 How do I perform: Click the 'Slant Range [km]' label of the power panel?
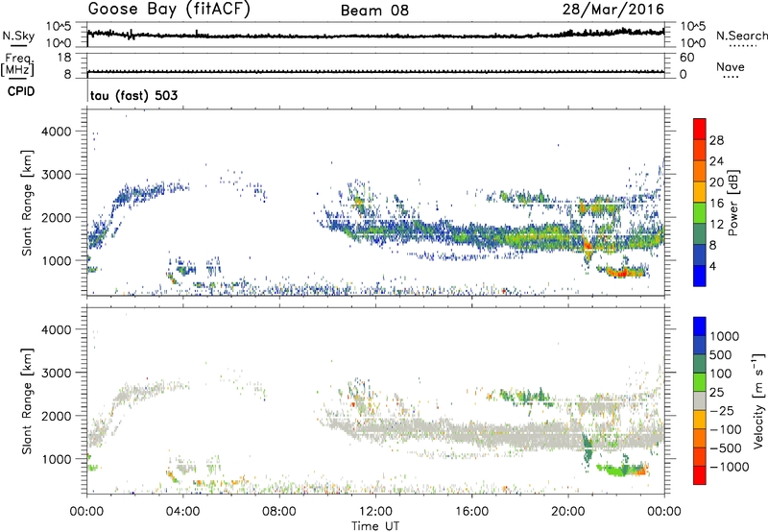tap(27, 203)
